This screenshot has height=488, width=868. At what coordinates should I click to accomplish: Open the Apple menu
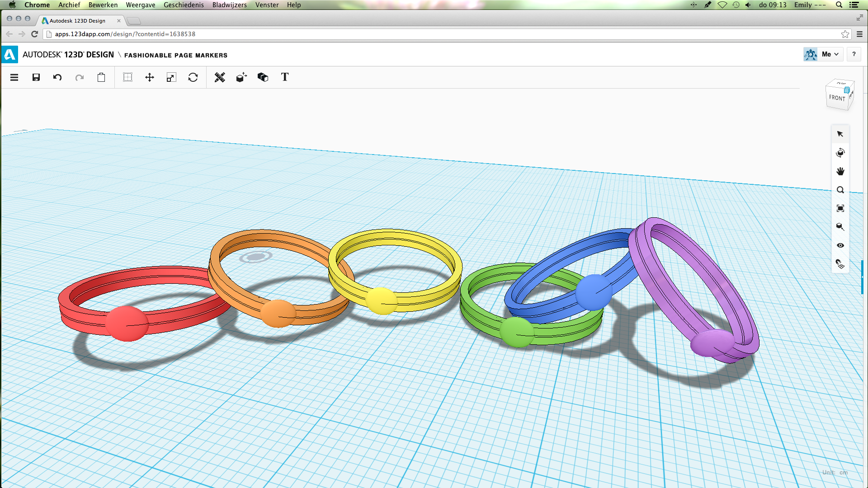[x=12, y=5]
